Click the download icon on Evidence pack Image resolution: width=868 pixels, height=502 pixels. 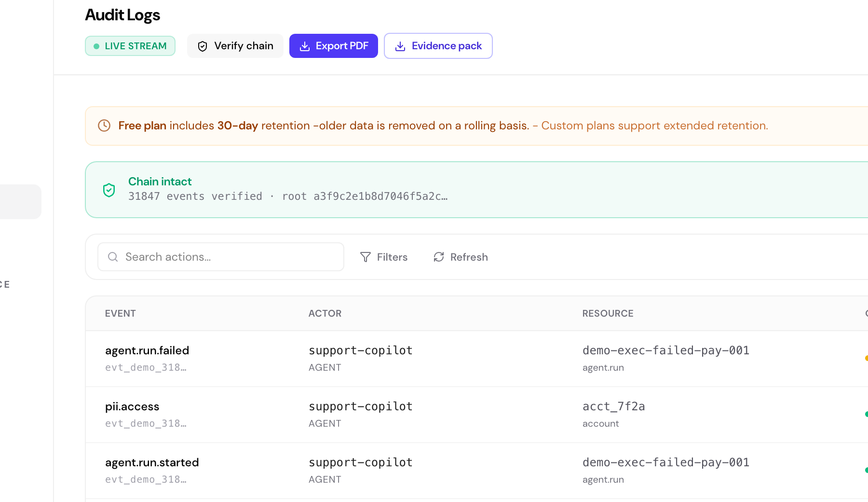[400, 46]
